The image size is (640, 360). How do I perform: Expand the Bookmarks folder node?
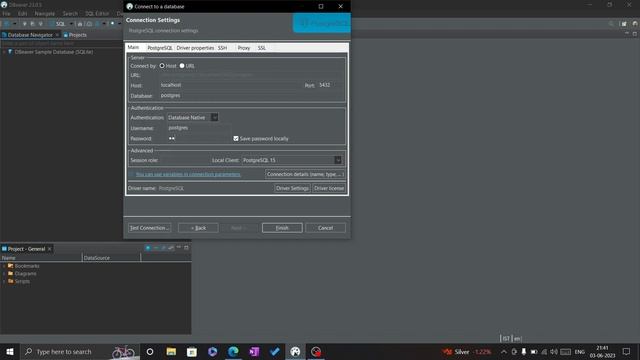tap(4, 266)
